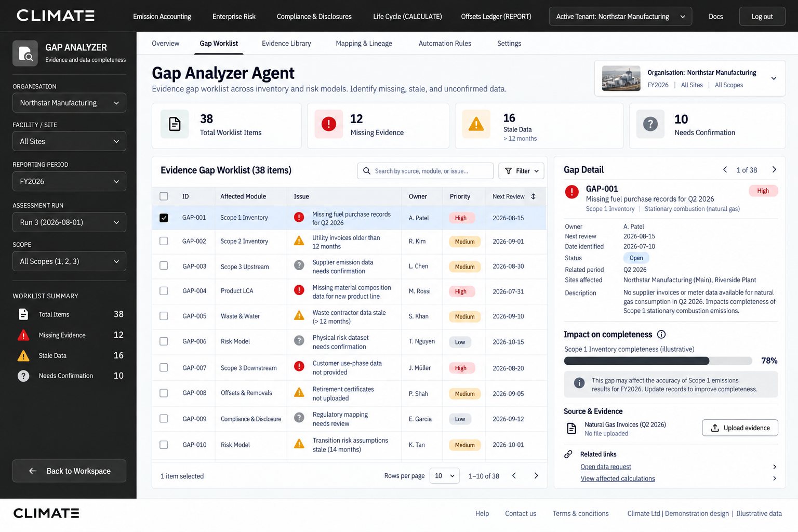798x532 pixels.
Task: Click the Back to Workspace button
Action: (x=69, y=471)
